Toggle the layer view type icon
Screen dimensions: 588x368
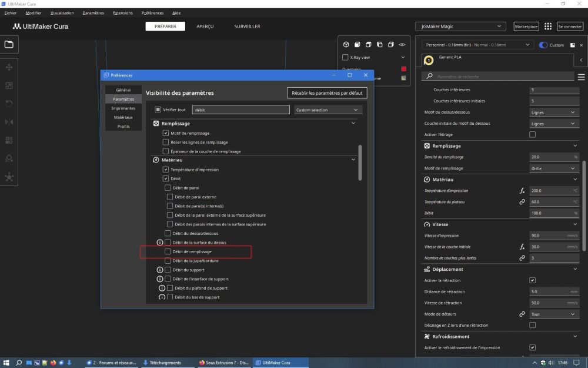pos(402,44)
